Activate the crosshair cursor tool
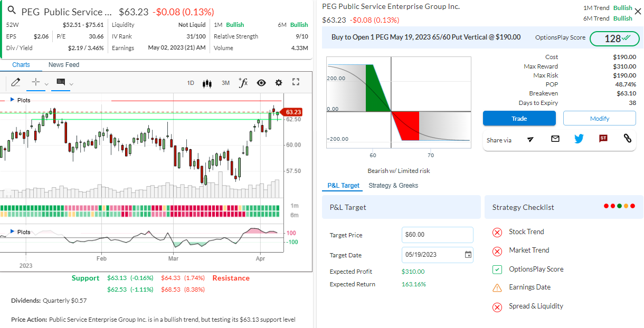 coord(36,82)
